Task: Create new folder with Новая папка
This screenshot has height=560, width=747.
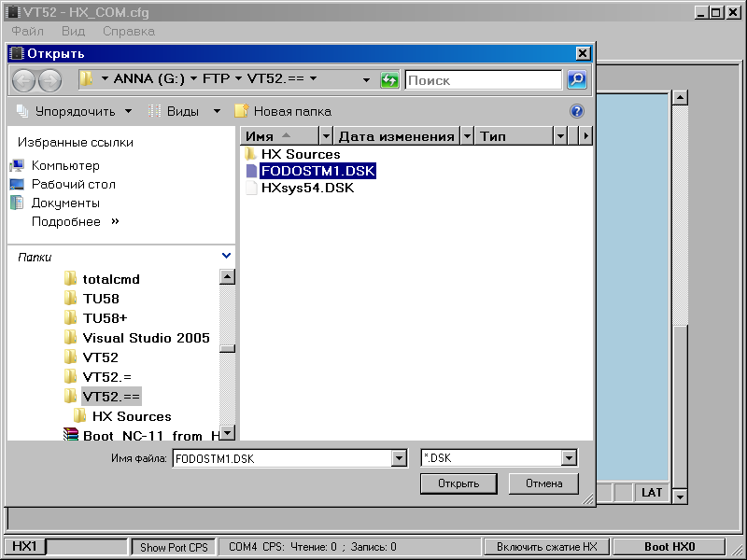Action: click(283, 111)
